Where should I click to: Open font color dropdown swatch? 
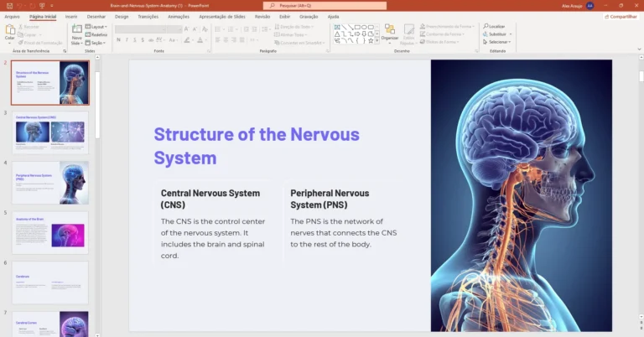coord(201,39)
